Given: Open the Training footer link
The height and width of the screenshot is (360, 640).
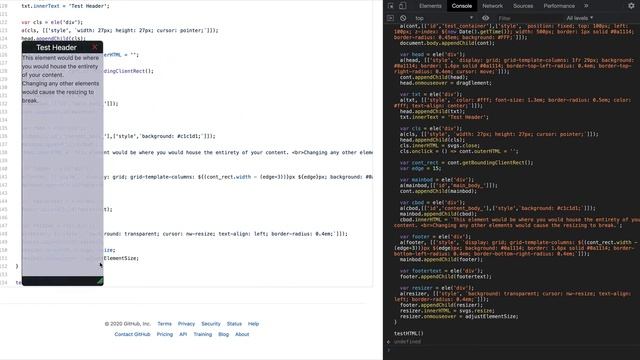Looking at the screenshot, I should (202, 334).
